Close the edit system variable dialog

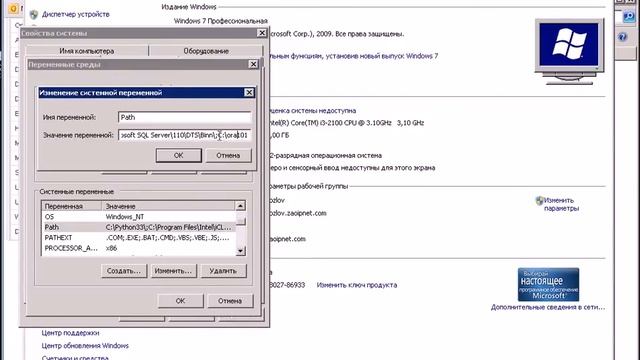(x=249, y=93)
